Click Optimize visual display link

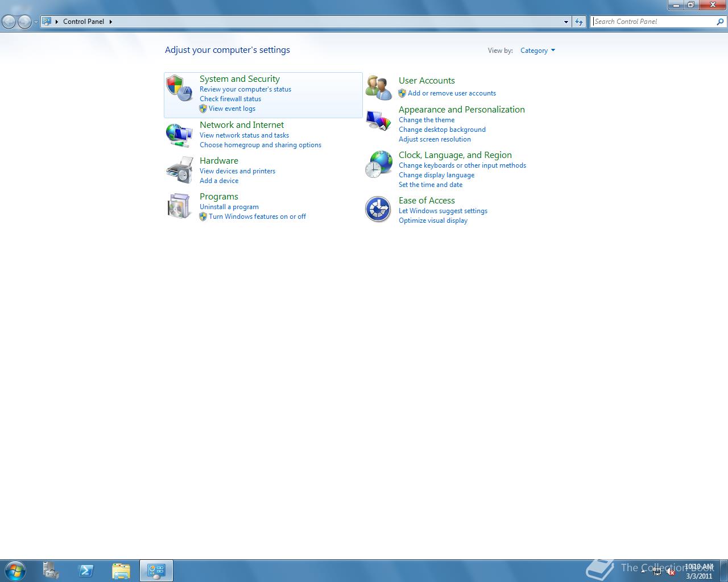pos(433,221)
